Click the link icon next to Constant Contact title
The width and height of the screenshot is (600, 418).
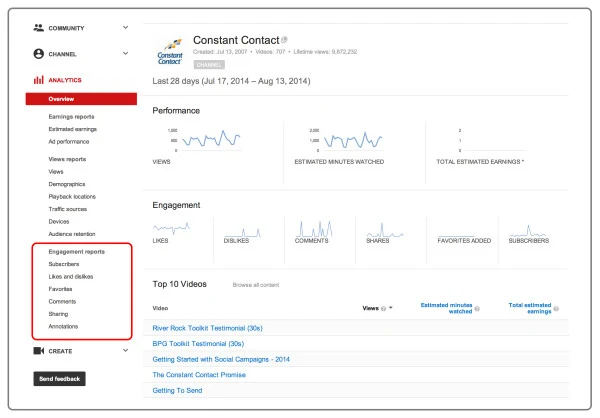point(284,39)
